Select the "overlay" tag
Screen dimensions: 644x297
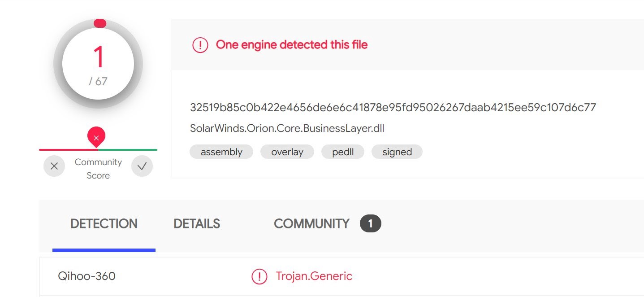[287, 152]
